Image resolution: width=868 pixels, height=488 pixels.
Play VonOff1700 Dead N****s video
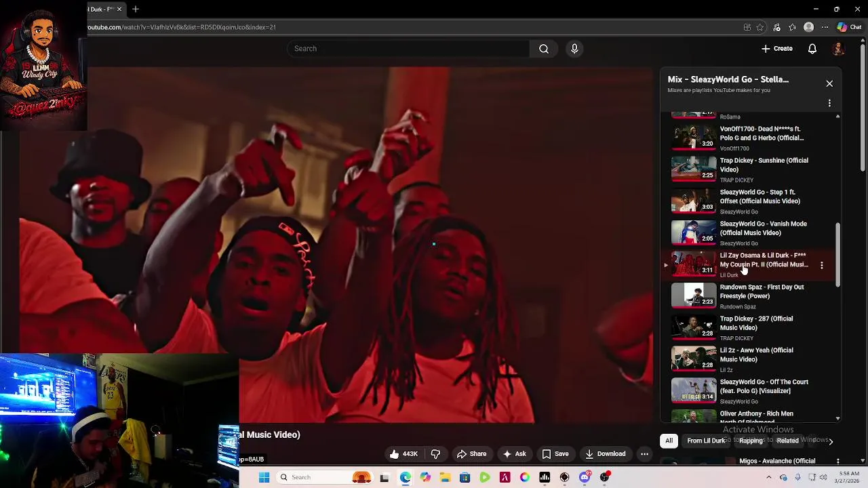(x=694, y=138)
